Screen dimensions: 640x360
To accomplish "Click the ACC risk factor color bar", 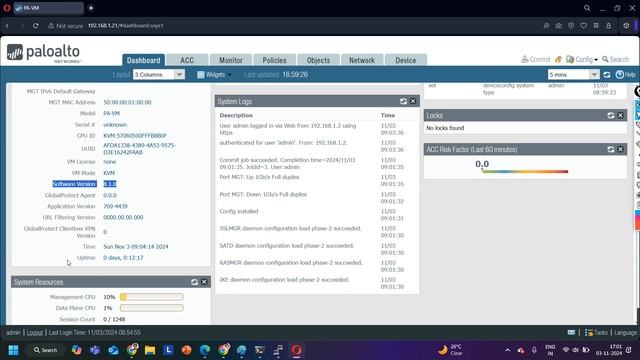I will coord(525,171).
